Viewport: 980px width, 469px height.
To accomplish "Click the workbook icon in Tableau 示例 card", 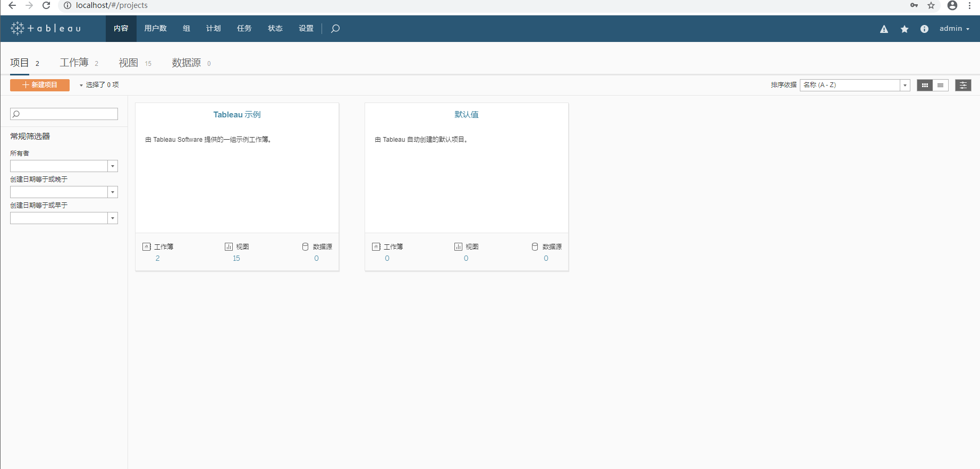I will tap(147, 246).
